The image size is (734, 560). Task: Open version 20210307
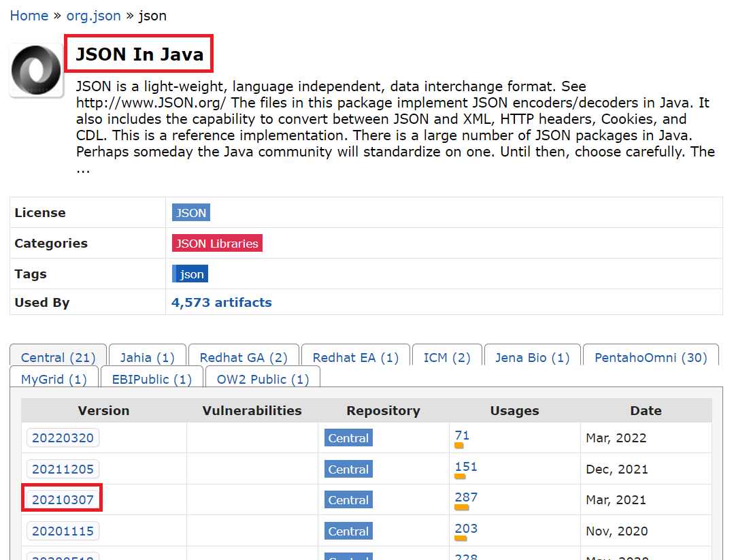coord(63,499)
